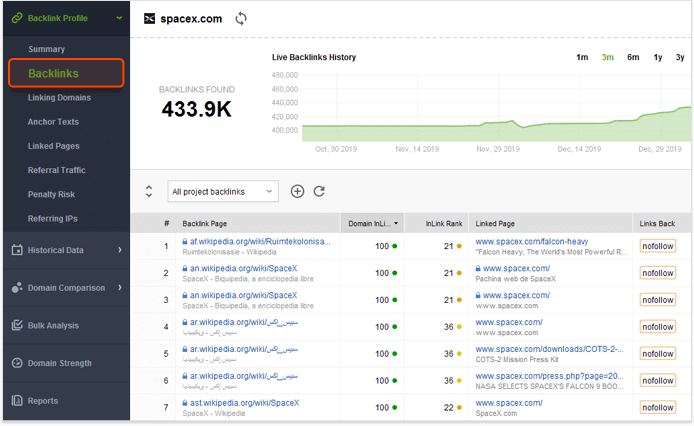Click the Backlink Profile chain icon
Screen dimensions: 694x426
[17, 18]
